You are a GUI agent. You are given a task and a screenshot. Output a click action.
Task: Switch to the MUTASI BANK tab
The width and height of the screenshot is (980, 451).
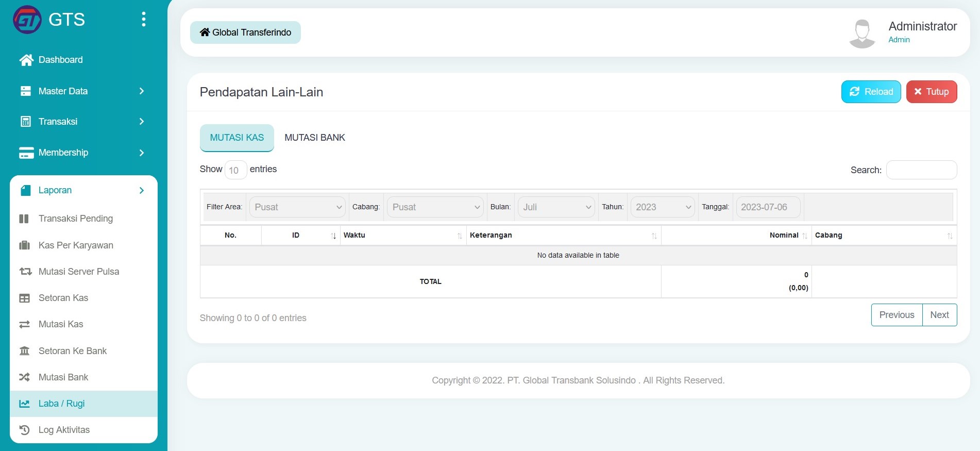[315, 138]
